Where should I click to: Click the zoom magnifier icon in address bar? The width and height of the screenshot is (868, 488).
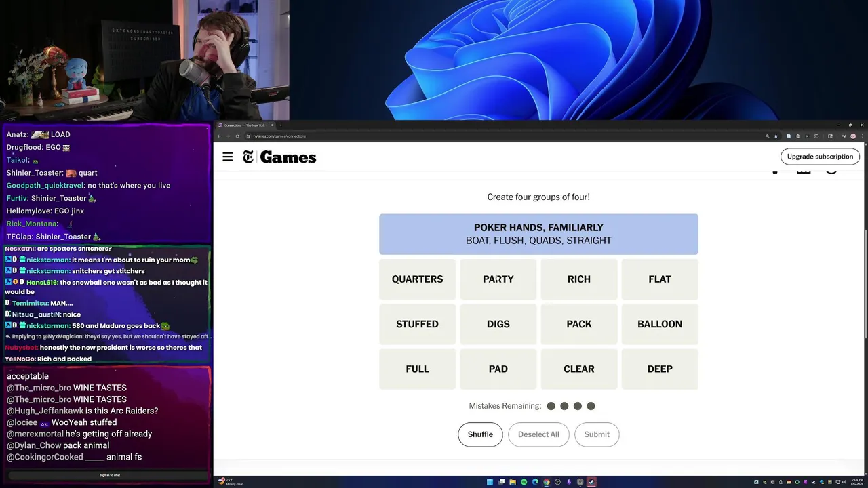pyautogui.click(x=768, y=136)
